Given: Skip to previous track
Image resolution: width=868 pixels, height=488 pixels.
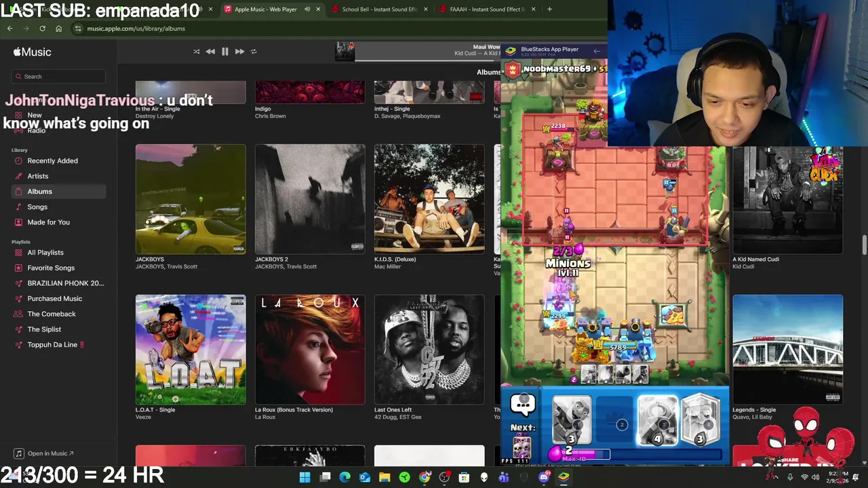Looking at the screenshot, I should [210, 52].
